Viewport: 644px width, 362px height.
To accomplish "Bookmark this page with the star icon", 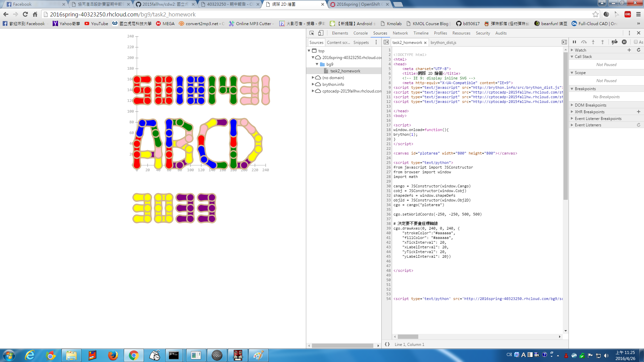I will coord(595,14).
